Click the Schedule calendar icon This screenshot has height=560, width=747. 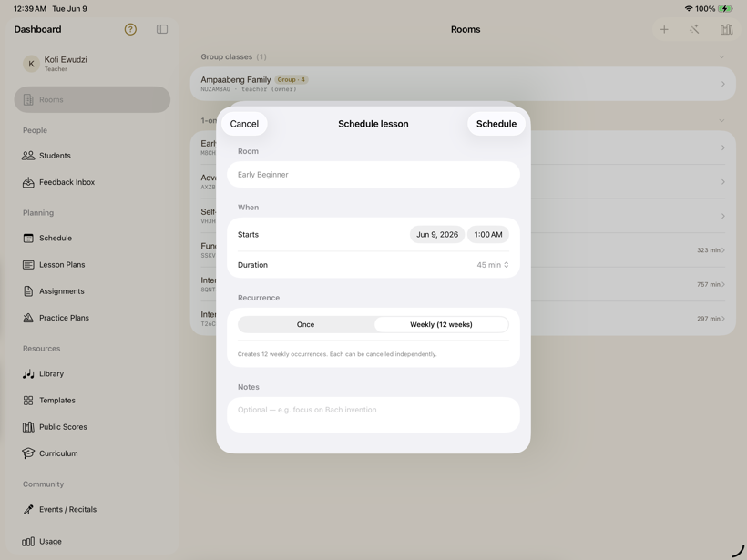[28, 238]
